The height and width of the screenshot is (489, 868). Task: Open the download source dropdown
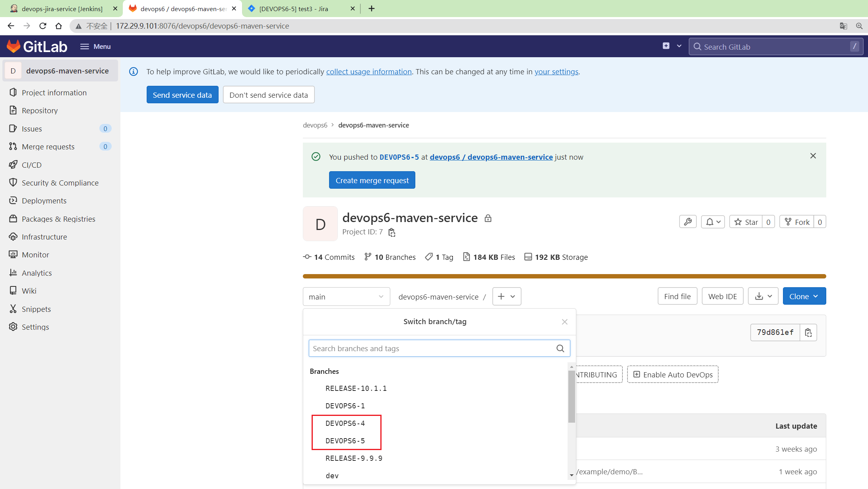tap(763, 296)
